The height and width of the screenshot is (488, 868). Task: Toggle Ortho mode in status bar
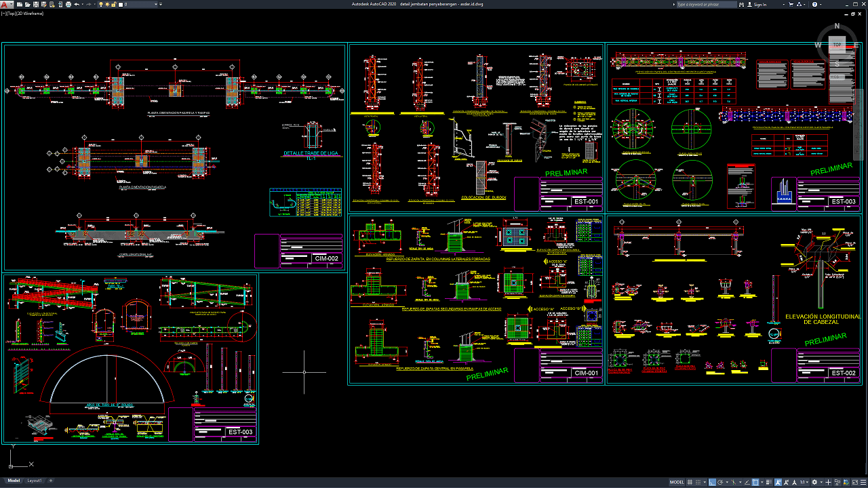[x=713, y=482]
